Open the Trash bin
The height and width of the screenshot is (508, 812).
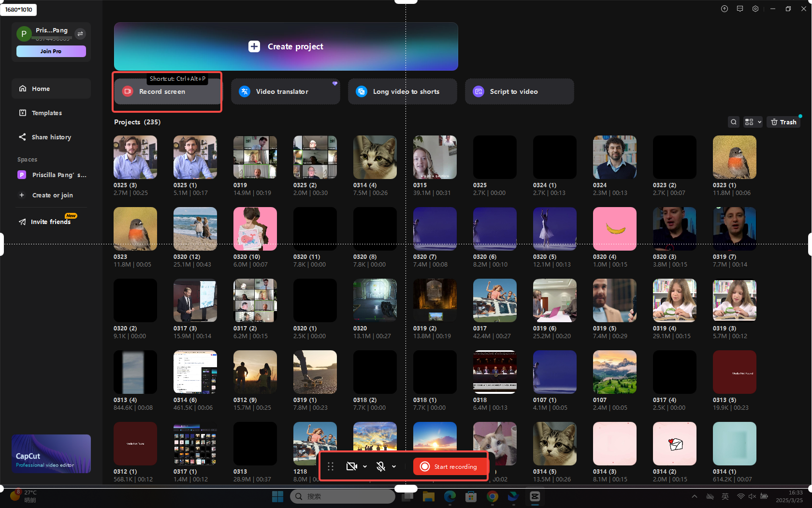click(783, 122)
